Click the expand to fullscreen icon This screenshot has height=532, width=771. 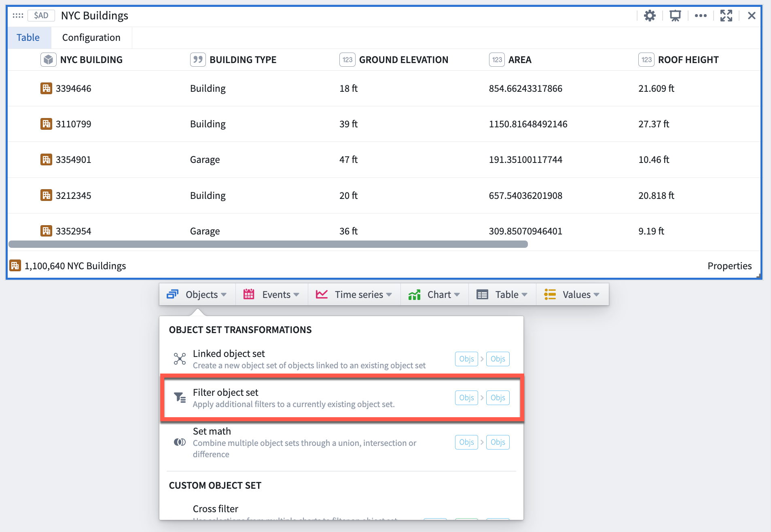click(x=726, y=16)
